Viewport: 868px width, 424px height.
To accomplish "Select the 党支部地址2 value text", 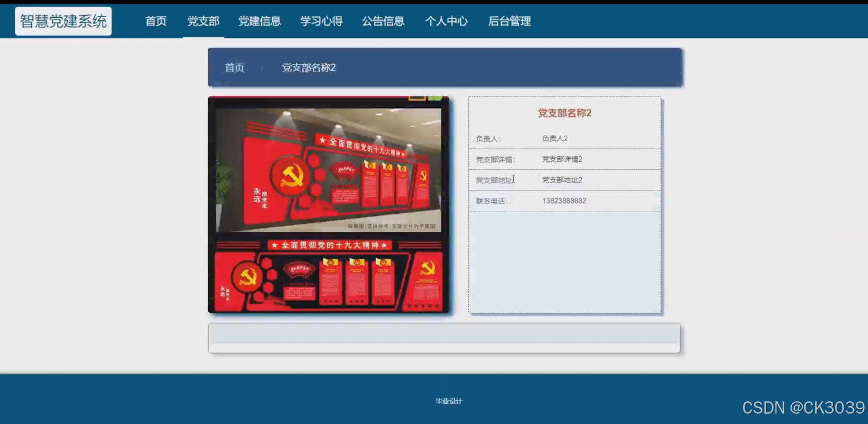I will (x=562, y=180).
